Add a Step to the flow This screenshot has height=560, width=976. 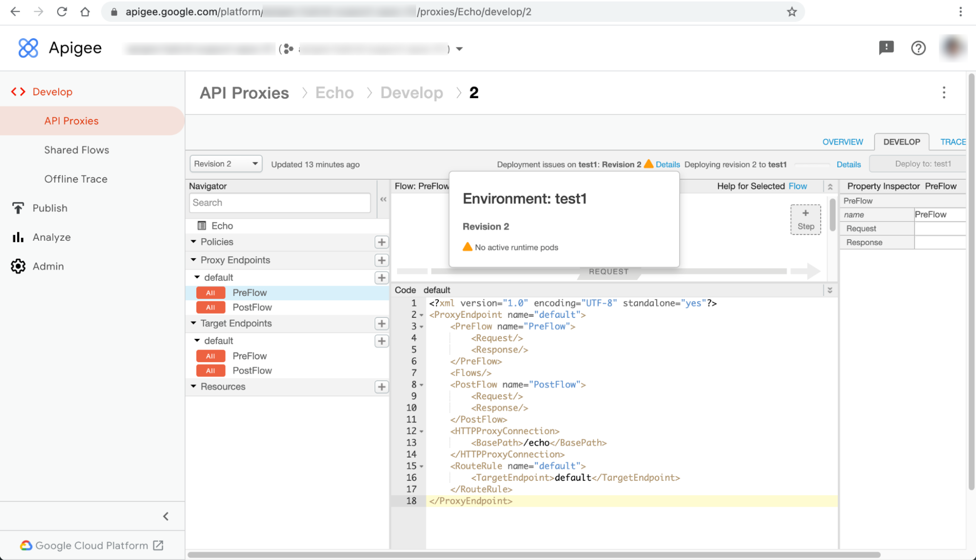(806, 220)
